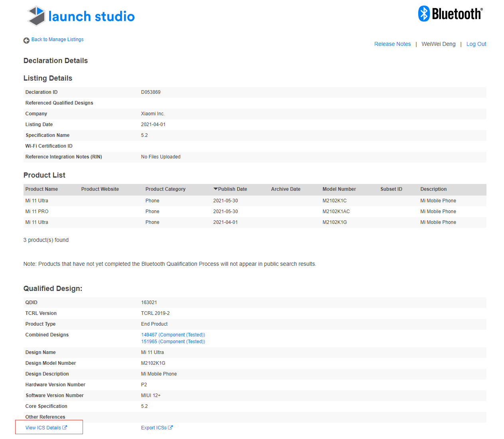Sort product list by Model Number
Image resolution: width=504 pixels, height=439 pixels.
[339, 189]
